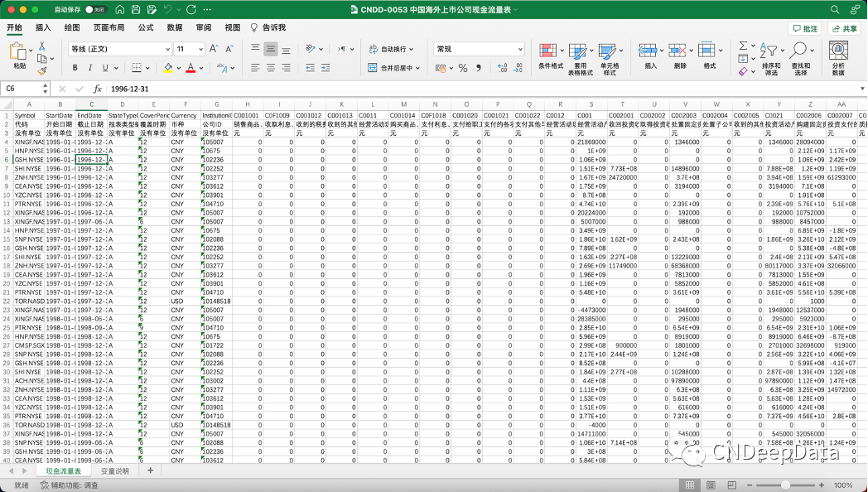Open the 审阅 ribbon tab

203,27
